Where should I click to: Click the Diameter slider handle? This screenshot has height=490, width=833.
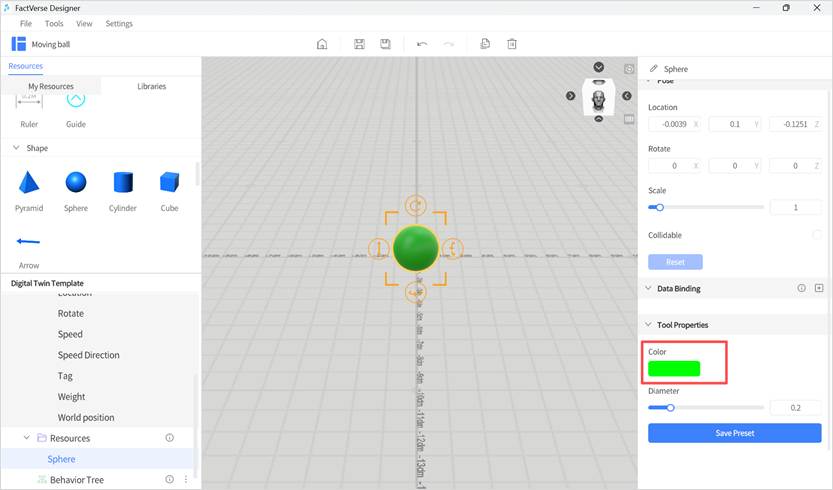[670, 408]
